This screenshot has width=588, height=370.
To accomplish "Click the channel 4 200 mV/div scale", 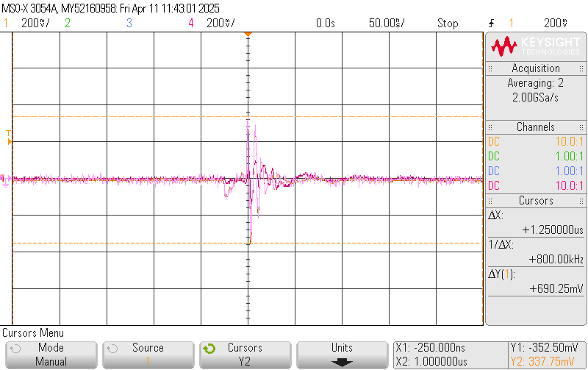I will pos(220,24).
